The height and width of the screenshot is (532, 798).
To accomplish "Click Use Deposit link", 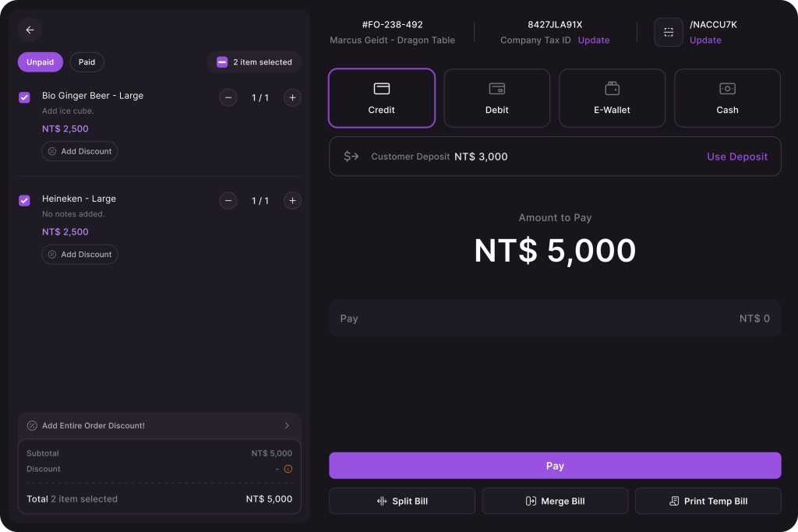I will pyautogui.click(x=737, y=157).
